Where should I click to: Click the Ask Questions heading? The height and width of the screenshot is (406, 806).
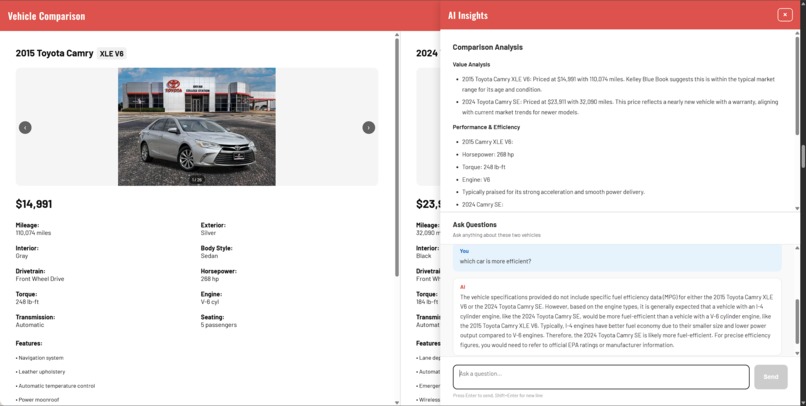tap(474, 225)
